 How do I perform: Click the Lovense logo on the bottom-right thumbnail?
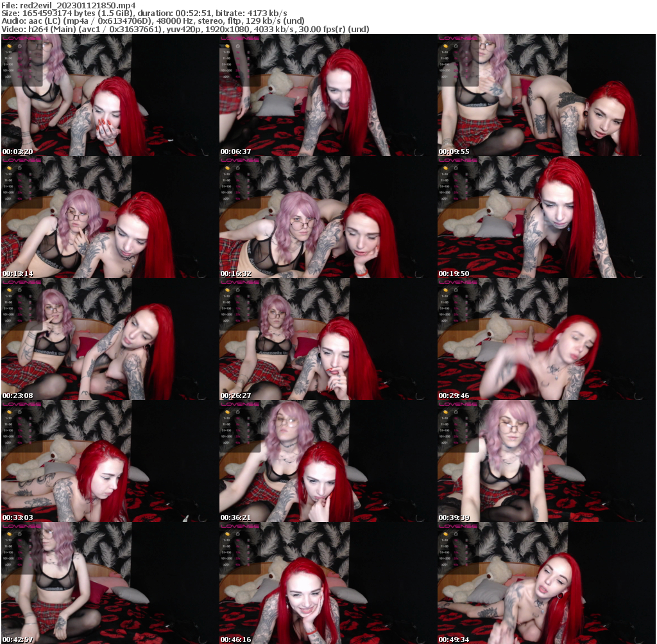(459, 526)
